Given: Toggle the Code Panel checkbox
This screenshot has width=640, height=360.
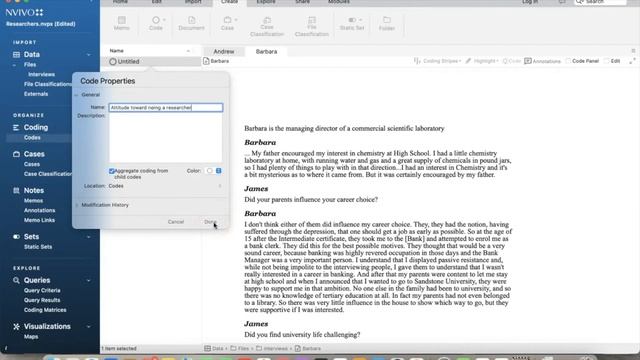Looking at the screenshot, I should point(568,61).
